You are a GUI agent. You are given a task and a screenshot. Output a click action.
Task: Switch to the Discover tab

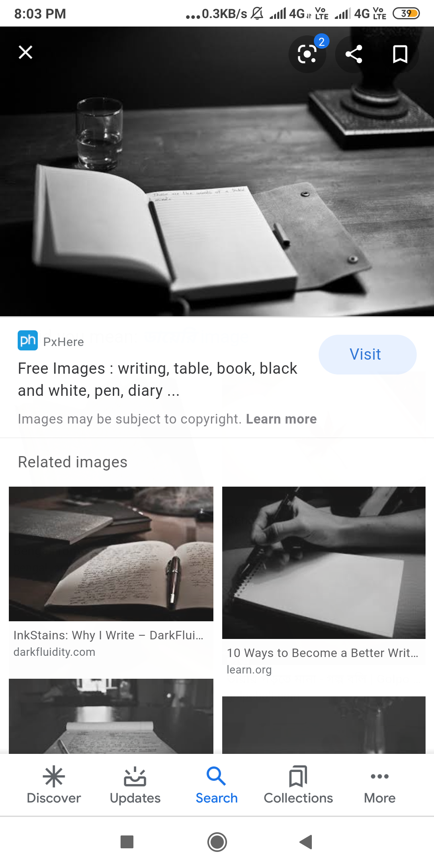point(54,785)
